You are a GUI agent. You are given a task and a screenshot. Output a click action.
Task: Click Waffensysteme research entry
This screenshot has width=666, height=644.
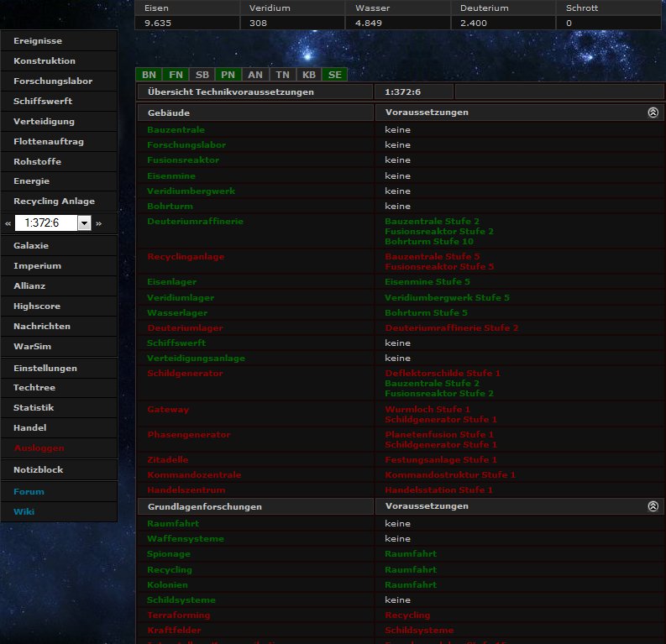click(186, 539)
